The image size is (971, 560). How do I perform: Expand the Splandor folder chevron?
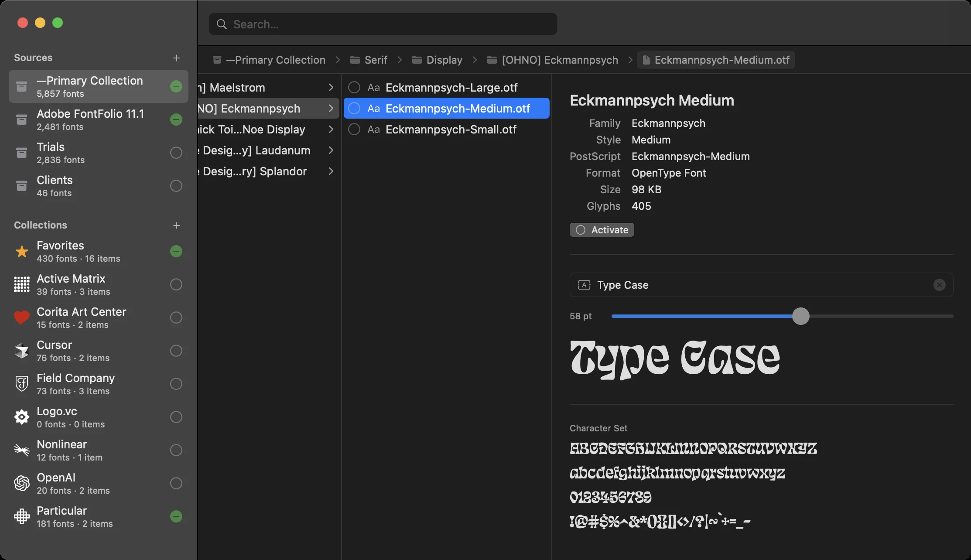[331, 171]
